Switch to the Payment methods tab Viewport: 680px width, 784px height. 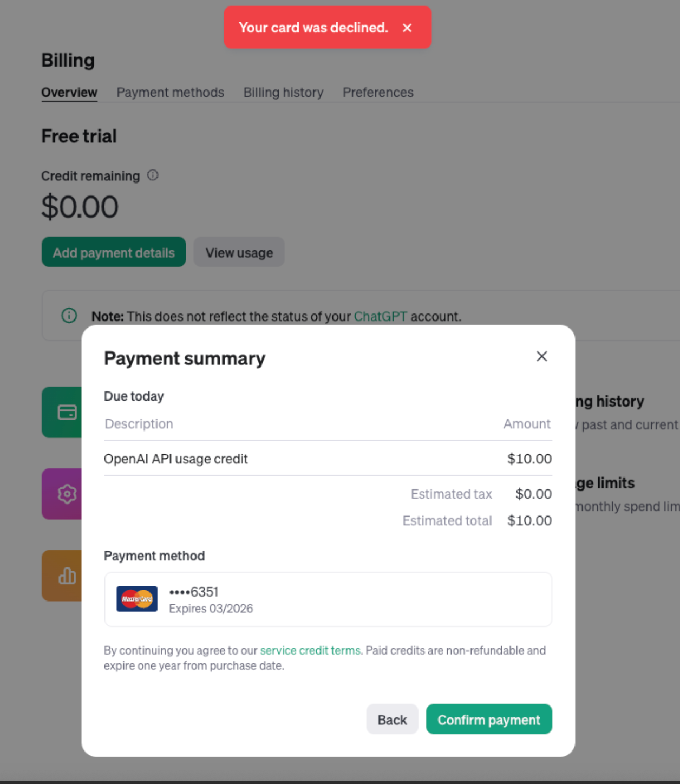pos(170,92)
